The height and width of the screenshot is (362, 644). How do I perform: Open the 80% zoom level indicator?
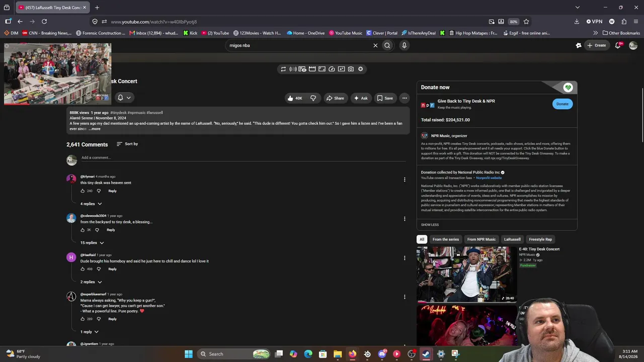513,22
